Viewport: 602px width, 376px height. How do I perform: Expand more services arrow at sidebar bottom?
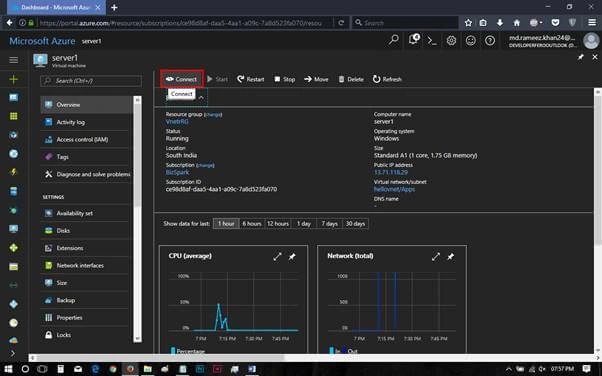click(x=13, y=353)
